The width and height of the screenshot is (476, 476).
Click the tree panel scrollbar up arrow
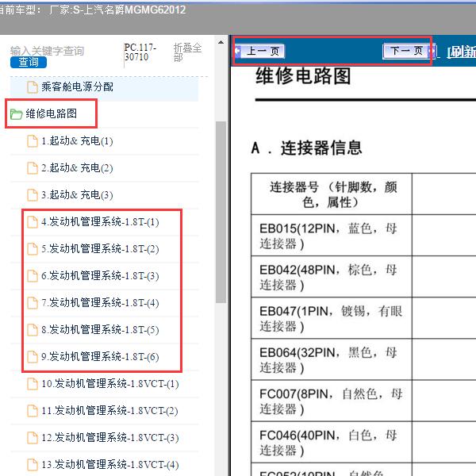221,43
